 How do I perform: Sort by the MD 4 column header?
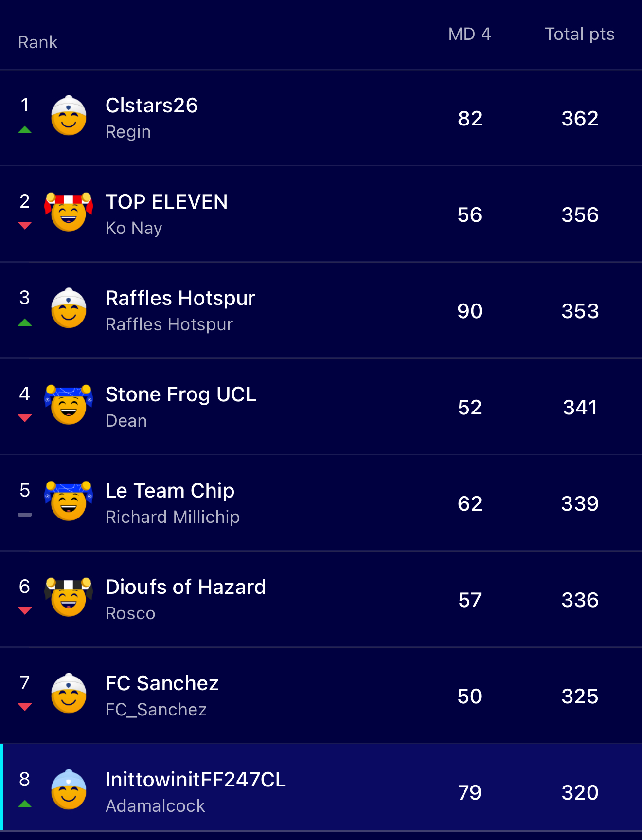coord(469,34)
